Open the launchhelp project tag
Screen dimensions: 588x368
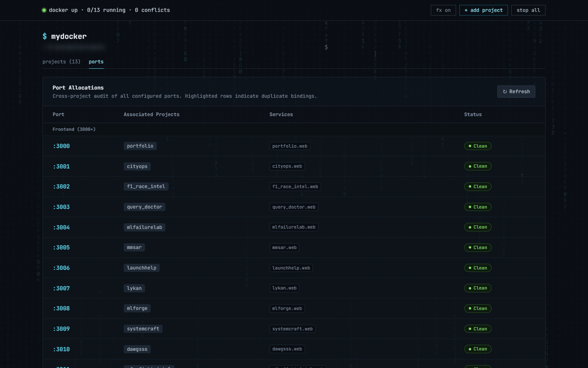point(142,268)
